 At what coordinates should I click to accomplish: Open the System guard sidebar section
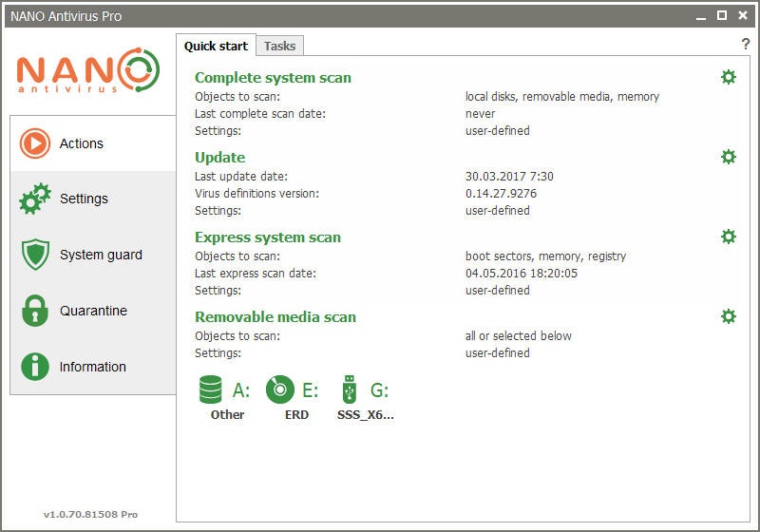(x=92, y=255)
